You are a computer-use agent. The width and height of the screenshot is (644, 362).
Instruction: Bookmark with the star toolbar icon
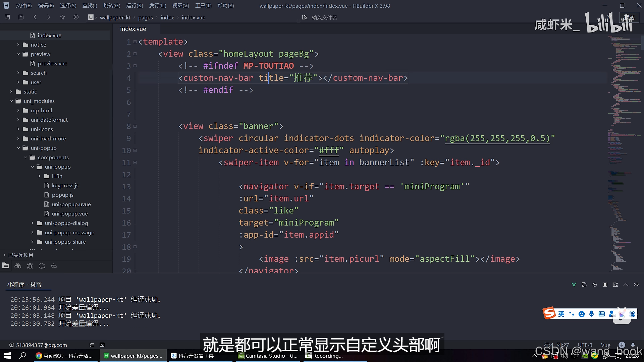(62, 17)
